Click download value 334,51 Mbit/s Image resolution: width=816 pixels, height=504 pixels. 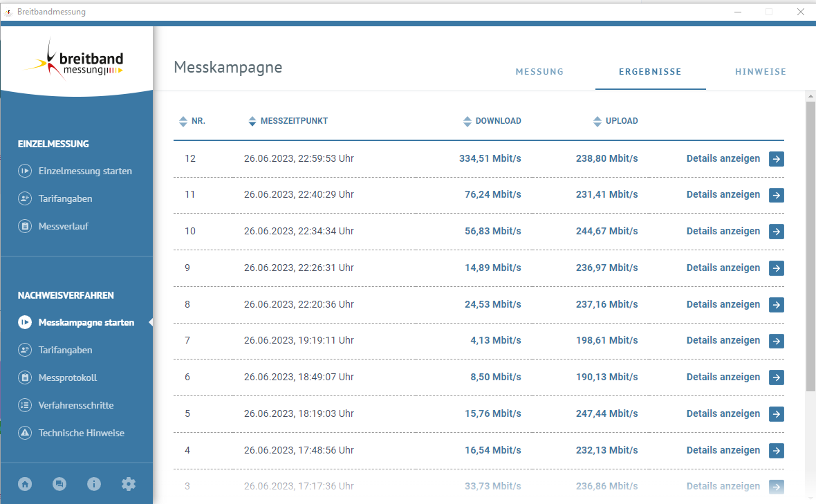point(490,158)
